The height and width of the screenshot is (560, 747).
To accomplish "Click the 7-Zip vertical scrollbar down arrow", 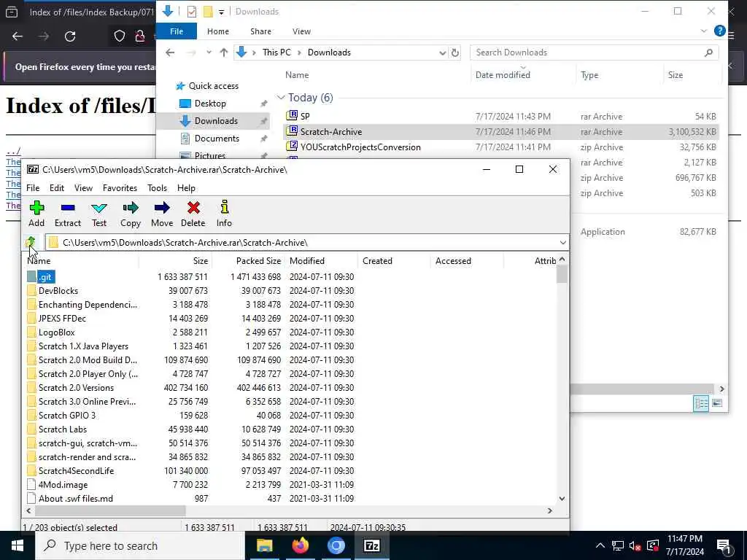I will 562,499.
